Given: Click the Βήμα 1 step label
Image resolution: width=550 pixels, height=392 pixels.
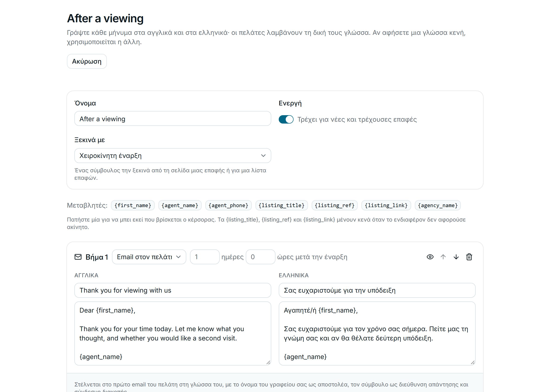Looking at the screenshot, I should click(x=97, y=257).
